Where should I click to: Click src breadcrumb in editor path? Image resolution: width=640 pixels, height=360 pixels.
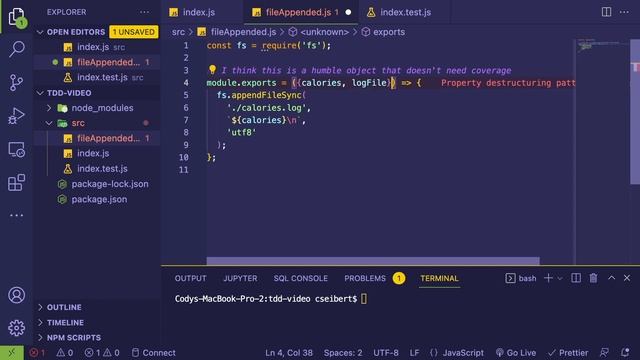[178, 32]
